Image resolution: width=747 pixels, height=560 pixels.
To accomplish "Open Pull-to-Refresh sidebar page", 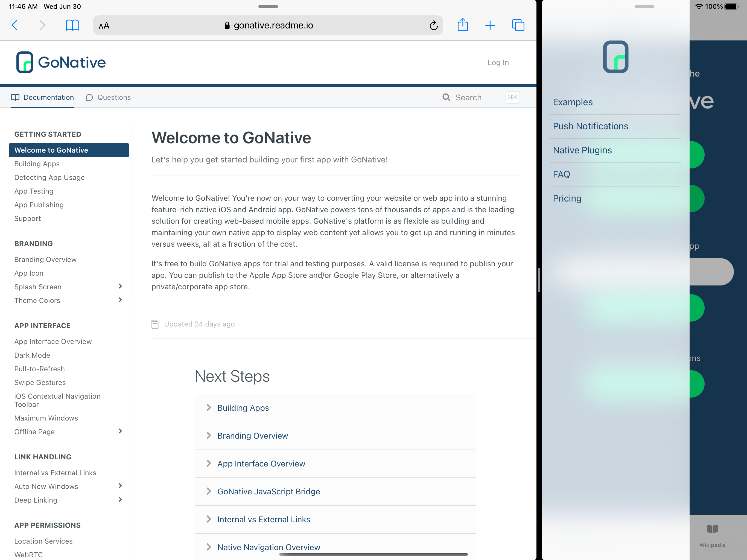I will pyautogui.click(x=40, y=369).
